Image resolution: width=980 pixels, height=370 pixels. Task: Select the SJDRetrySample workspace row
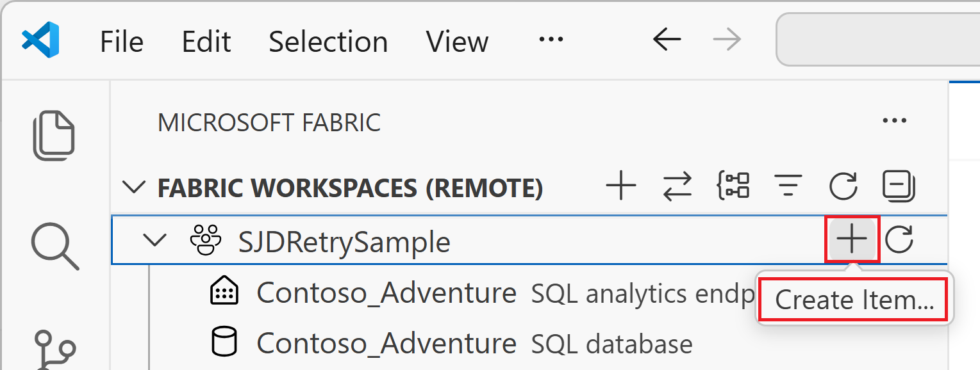click(x=529, y=240)
